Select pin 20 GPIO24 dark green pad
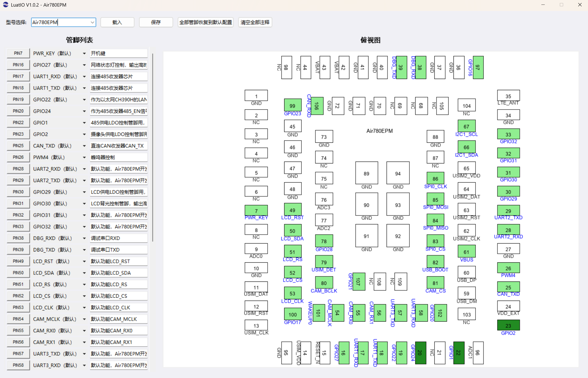Viewport: 588px width, 378px height. click(420, 353)
